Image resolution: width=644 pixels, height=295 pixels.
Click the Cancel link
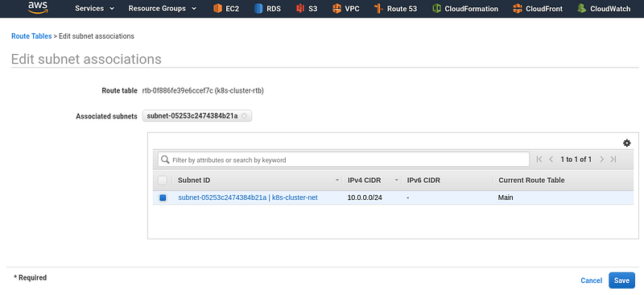pos(591,280)
